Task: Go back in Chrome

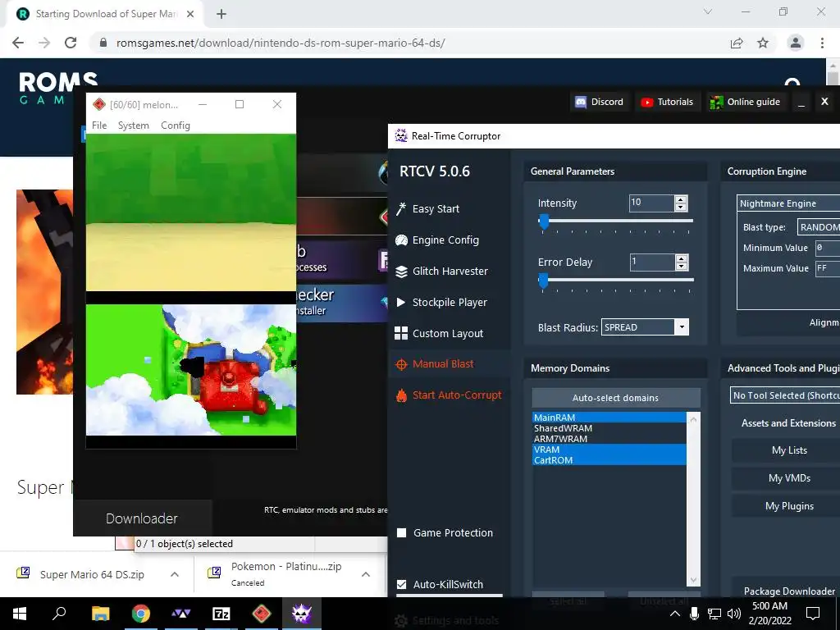Action: (x=18, y=43)
